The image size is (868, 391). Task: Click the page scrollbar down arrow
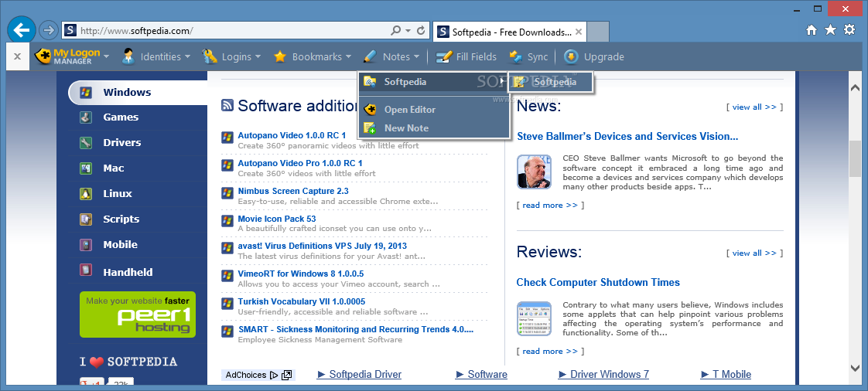click(x=855, y=367)
